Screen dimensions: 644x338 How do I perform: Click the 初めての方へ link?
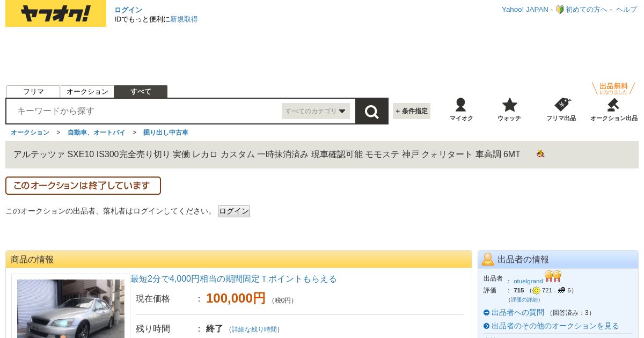(x=587, y=10)
